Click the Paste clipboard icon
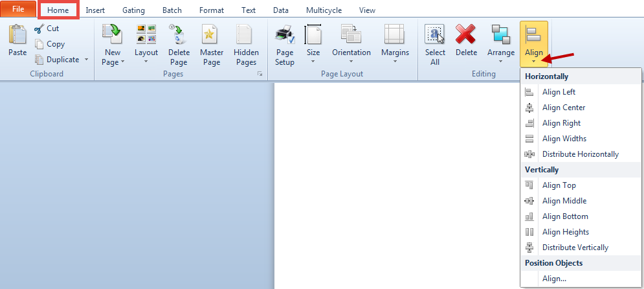The image size is (644, 289). pos(17,35)
